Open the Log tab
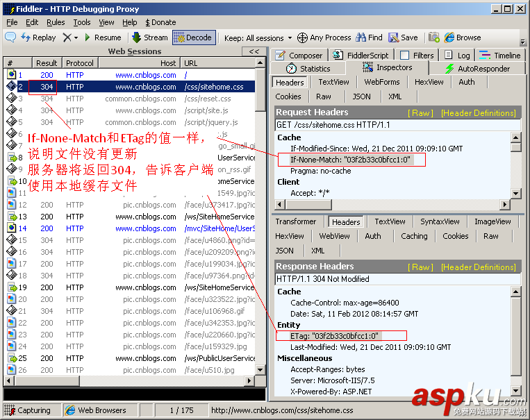This screenshot has height=420, width=530. click(x=457, y=56)
